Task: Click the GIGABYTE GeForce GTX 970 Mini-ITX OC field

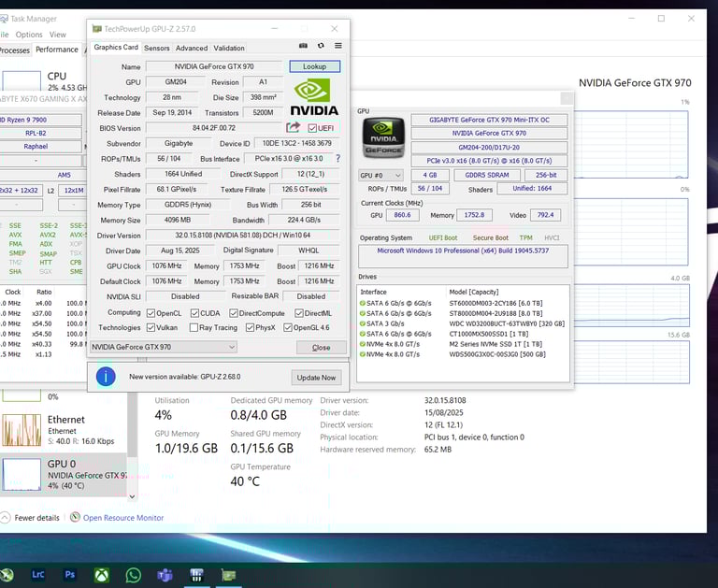Action: (x=489, y=120)
